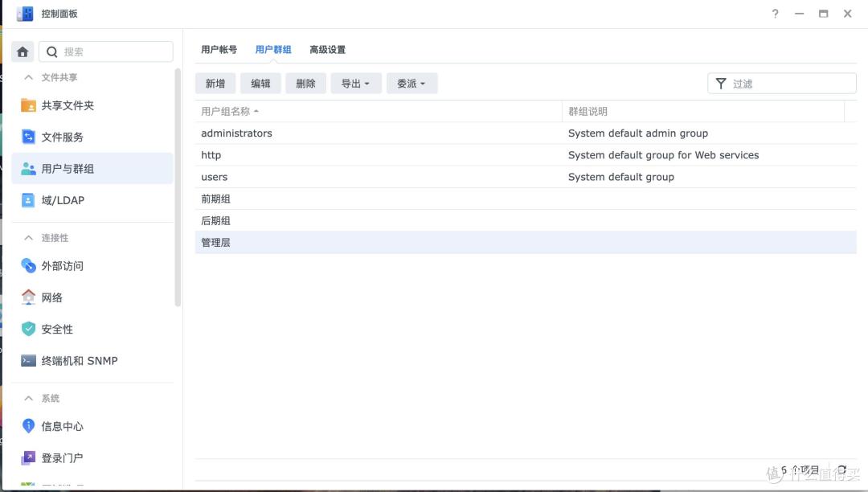Open 域/LDAP in the sidebar
Screen dimensions: 868x492
[x=92, y=200]
